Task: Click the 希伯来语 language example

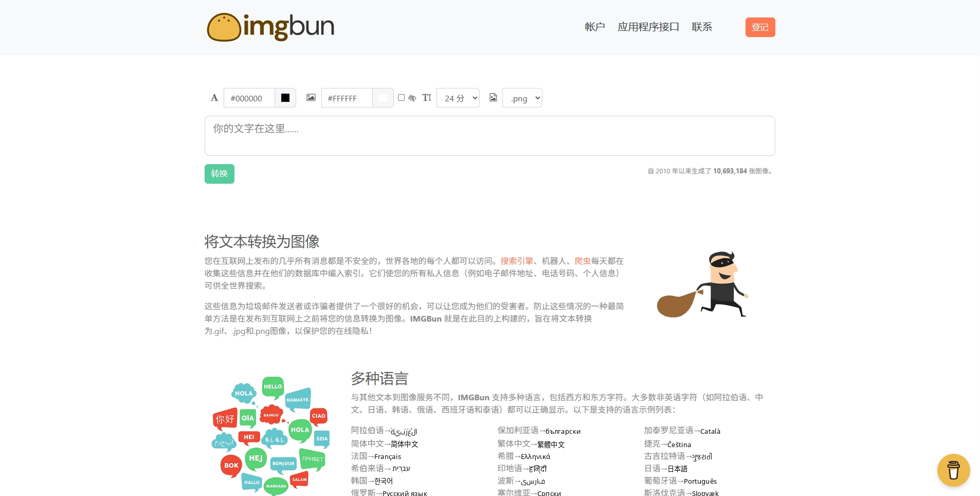Action: 380,469
